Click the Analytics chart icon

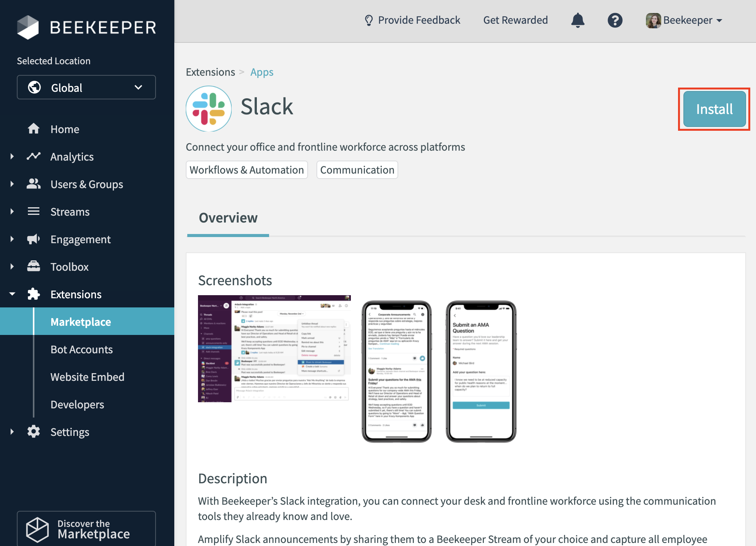[34, 156]
